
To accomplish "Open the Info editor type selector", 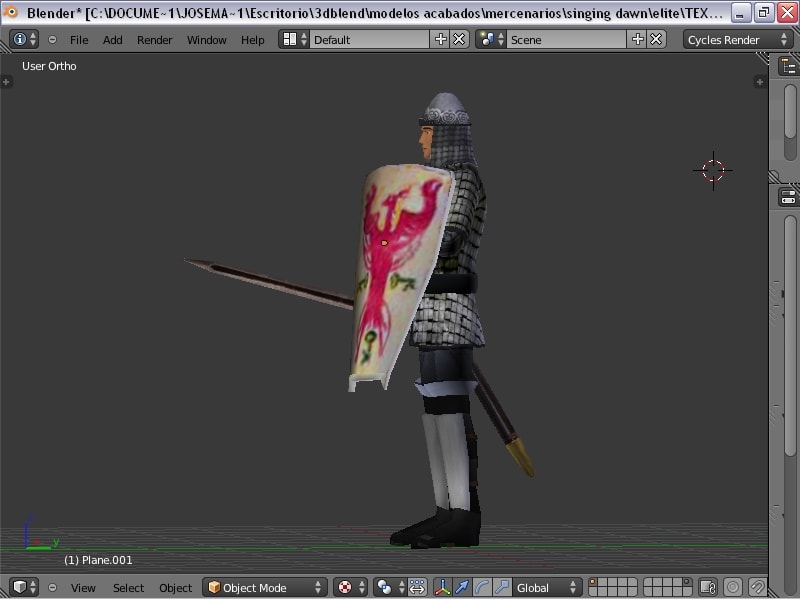I will 24,39.
